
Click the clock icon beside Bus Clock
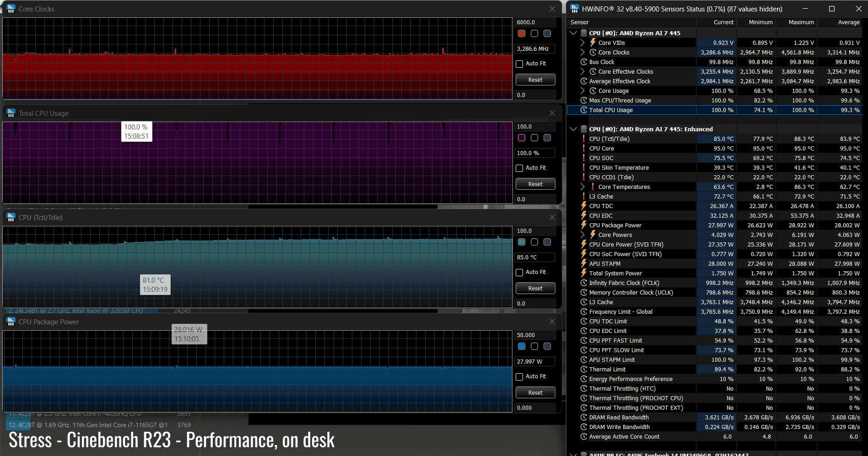(x=584, y=62)
